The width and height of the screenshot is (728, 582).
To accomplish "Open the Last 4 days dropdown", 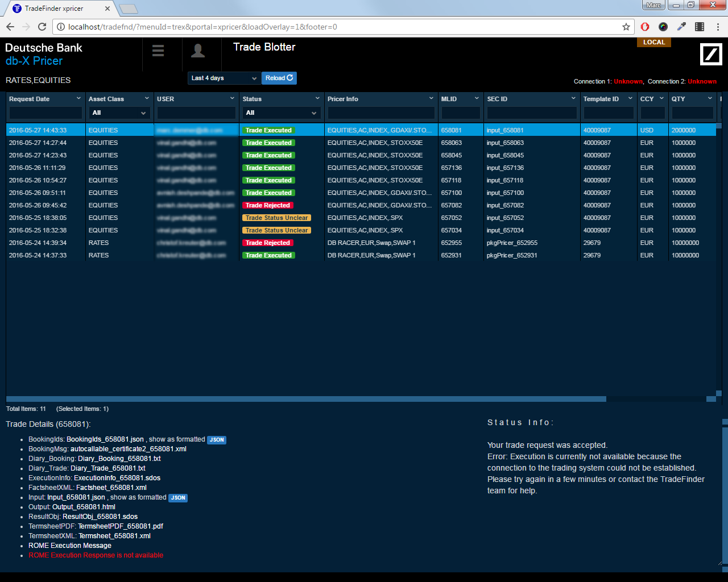I will pyautogui.click(x=224, y=78).
